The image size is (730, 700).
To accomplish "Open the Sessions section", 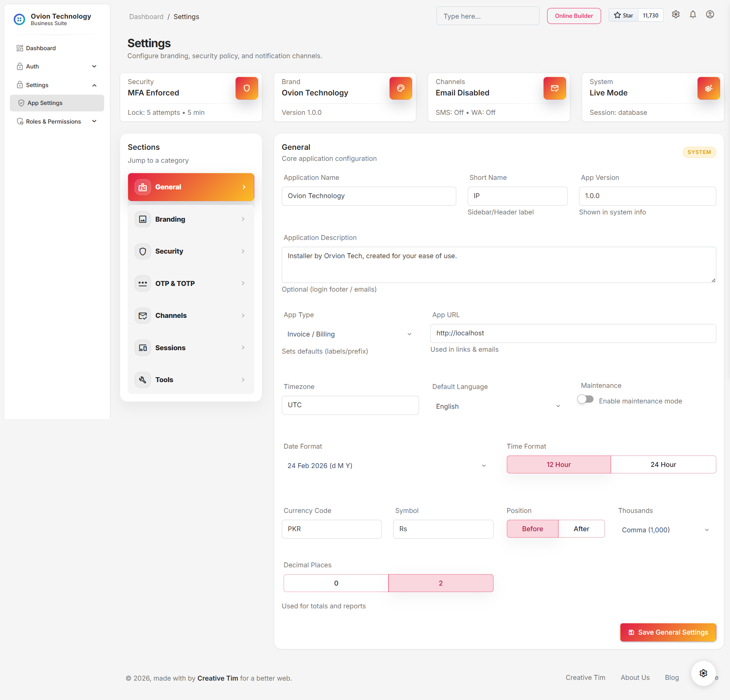I will [x=191, y=347].
